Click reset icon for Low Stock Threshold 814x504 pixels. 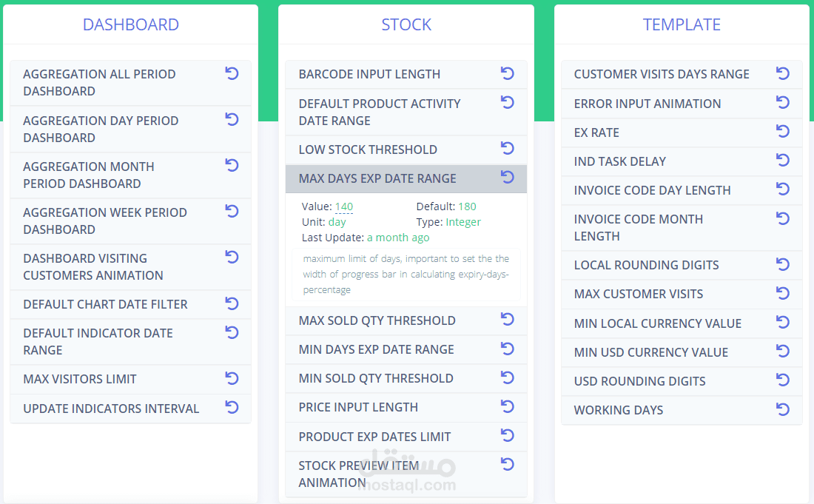507,149
